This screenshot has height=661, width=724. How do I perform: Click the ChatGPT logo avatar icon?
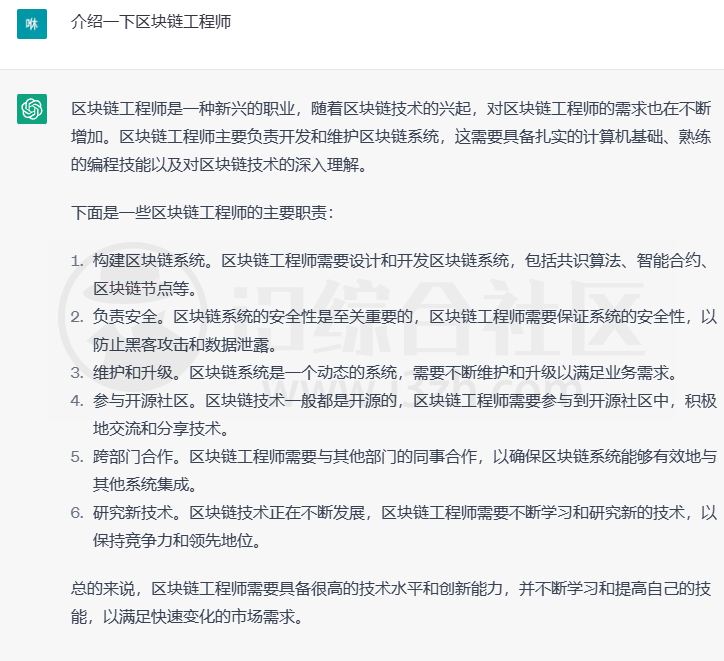(x=32, y=109)
